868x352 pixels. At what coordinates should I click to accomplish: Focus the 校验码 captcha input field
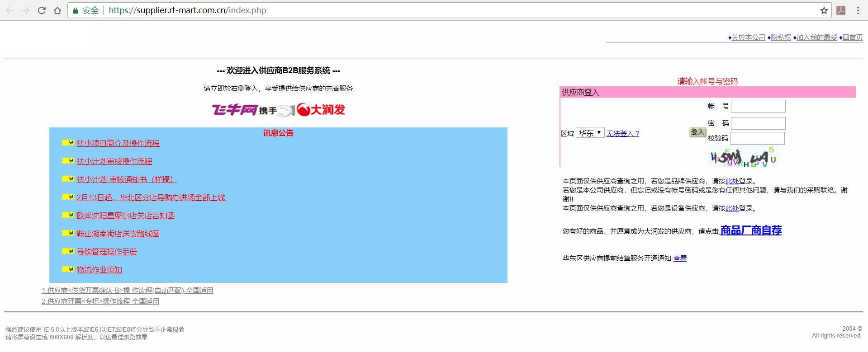[757, 138]
